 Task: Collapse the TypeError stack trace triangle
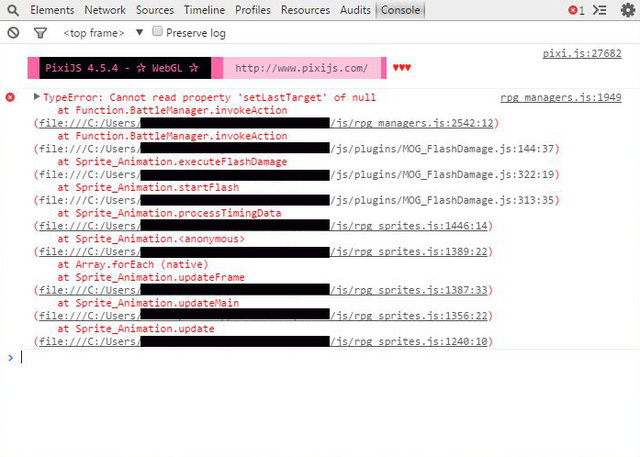point(37,97)
